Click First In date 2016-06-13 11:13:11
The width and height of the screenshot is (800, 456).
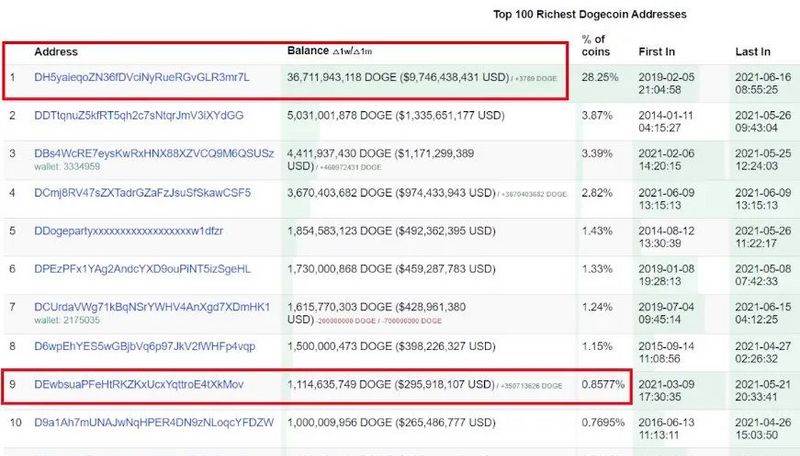(x=666, y=429)
